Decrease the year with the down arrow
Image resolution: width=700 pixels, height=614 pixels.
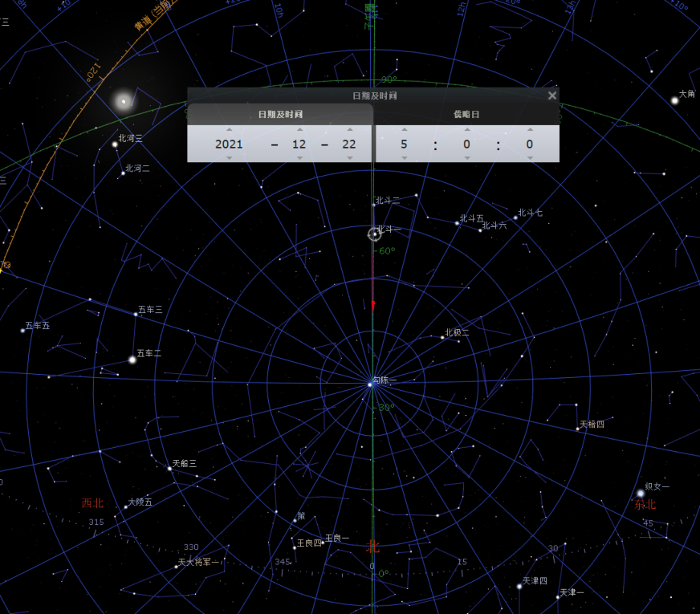click(x=230, y=158)
